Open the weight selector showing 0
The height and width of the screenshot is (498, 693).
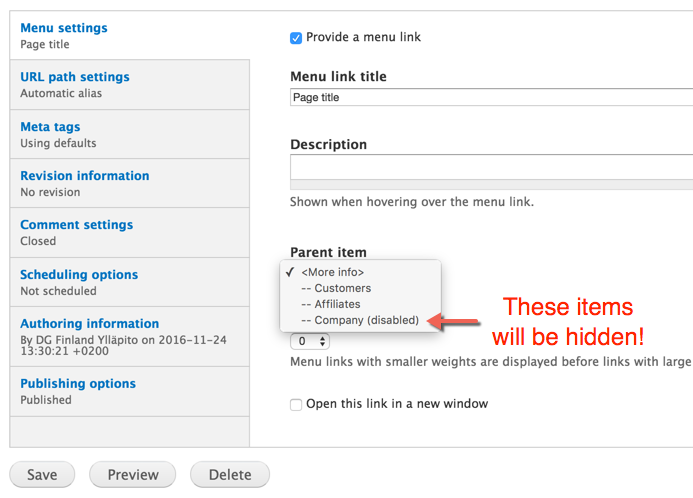pos(310,341)
